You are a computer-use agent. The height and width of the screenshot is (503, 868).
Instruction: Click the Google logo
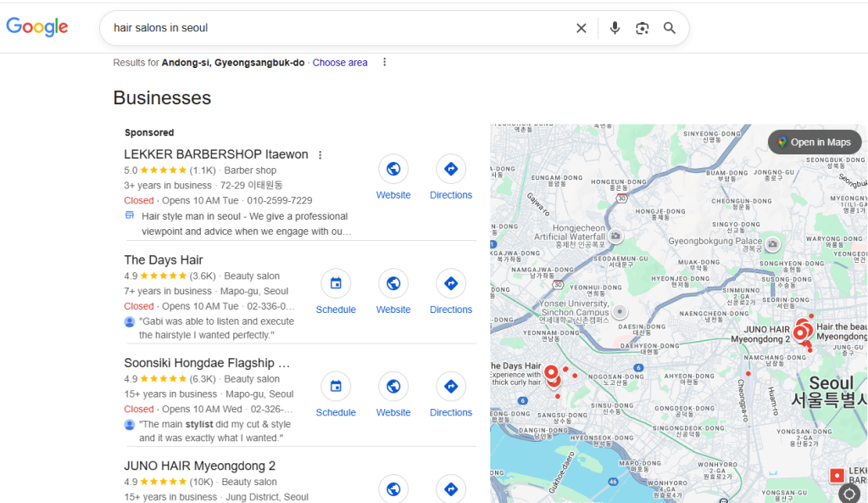point(36,26)
